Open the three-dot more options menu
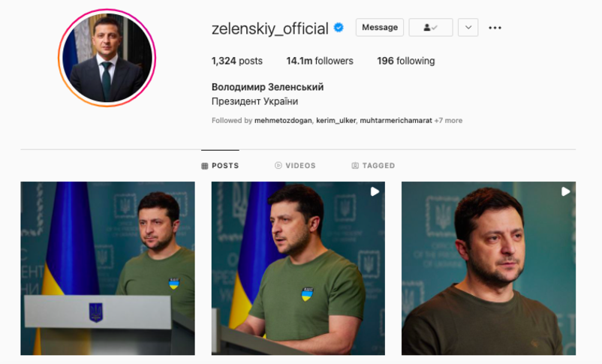The height and width of the screenshot is (364, 602). click(x=495, y=28)
